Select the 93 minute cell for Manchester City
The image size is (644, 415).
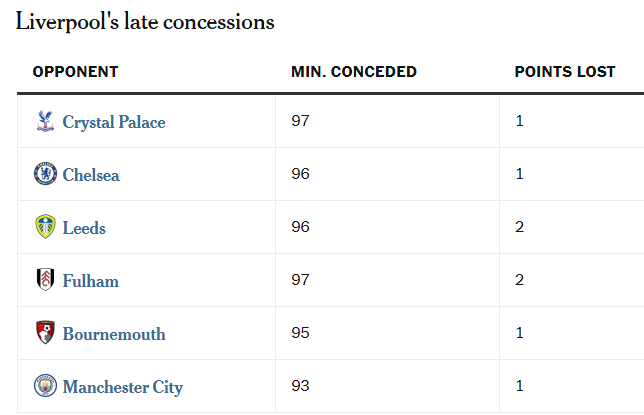[x=301, y=386]
